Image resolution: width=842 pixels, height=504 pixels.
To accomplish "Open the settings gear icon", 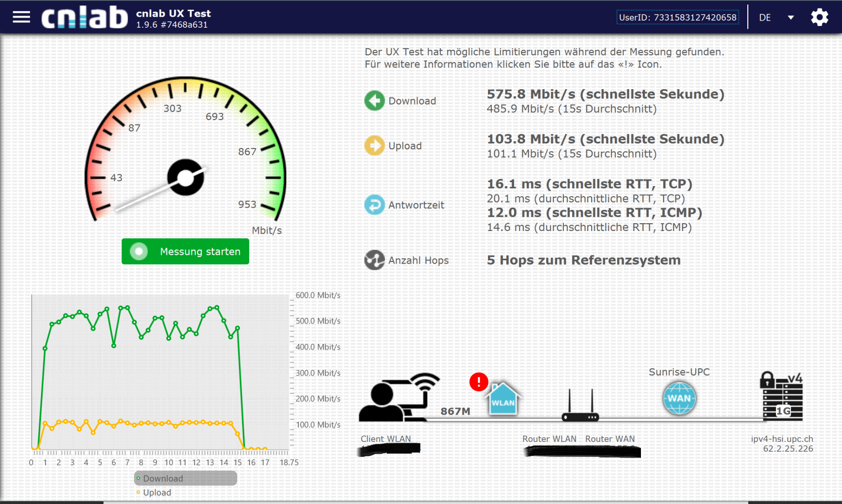I will pyautogui.click(x=819, y=17).
